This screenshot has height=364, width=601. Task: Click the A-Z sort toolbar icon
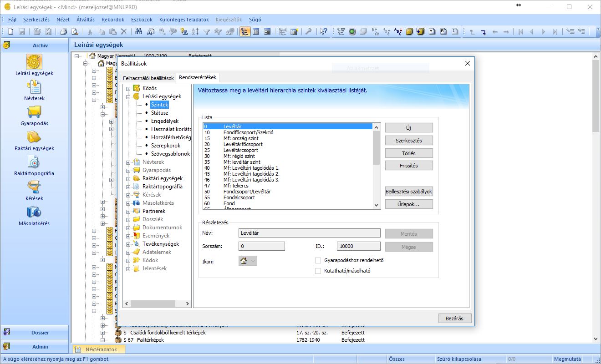pos(195,31)
